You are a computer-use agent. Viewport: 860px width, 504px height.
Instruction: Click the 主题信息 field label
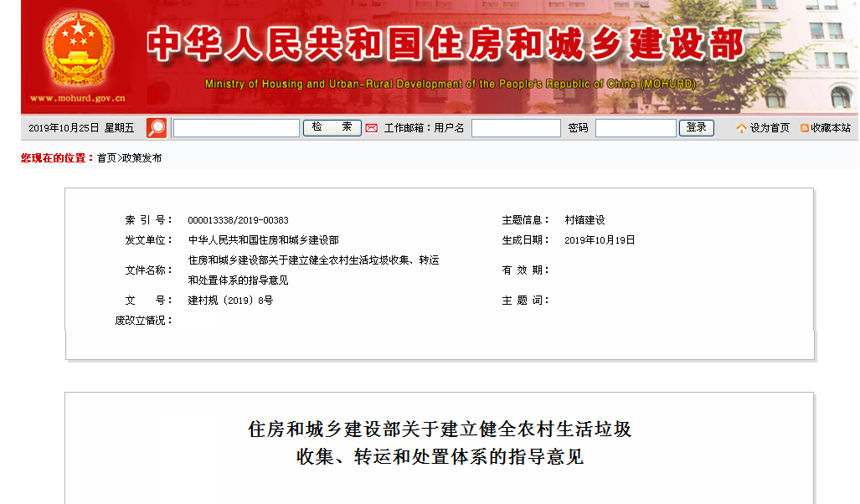(525, 220)
